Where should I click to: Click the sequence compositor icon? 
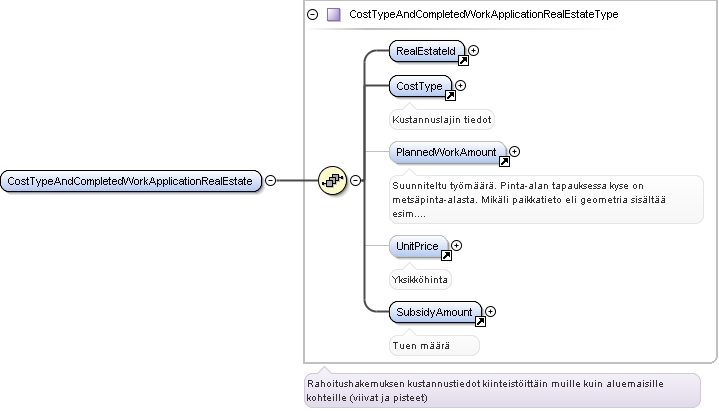click(332, 180)
